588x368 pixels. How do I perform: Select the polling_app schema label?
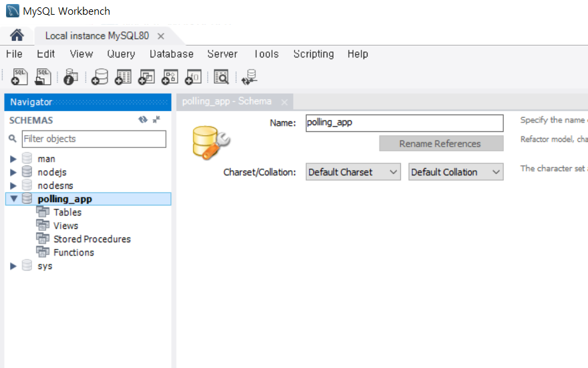click(65, 199)
